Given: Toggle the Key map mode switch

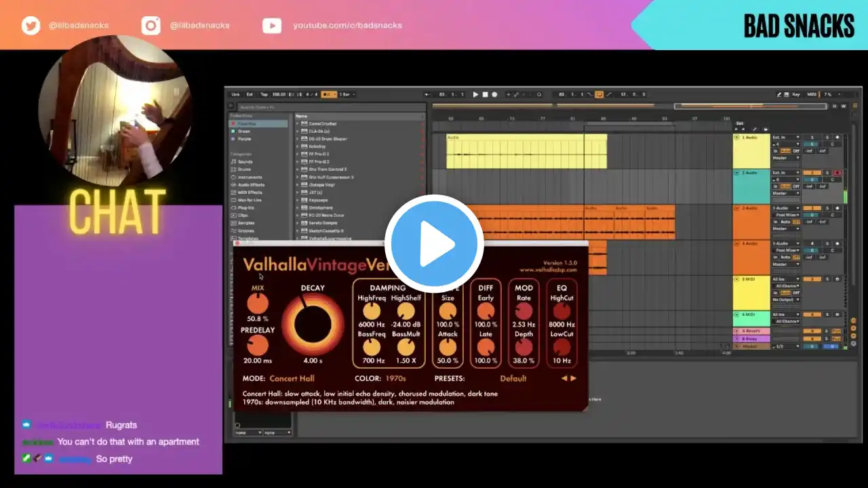Looking at the screenshot, I should [796, 94].
